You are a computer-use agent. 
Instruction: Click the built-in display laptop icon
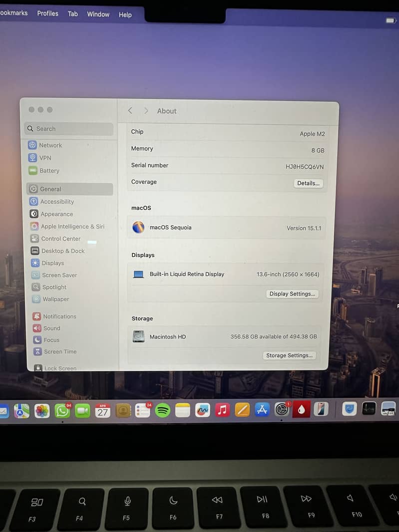coord(138,274)
